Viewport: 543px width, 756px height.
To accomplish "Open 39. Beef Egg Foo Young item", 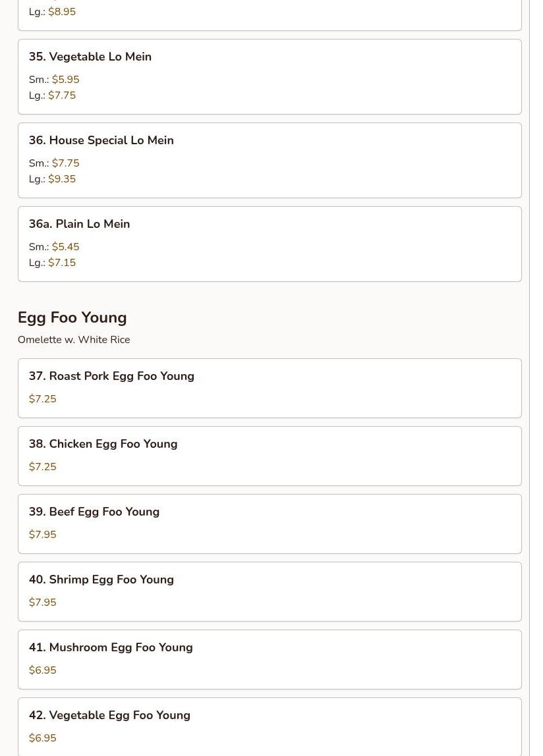I will click(x=270, y=524).
